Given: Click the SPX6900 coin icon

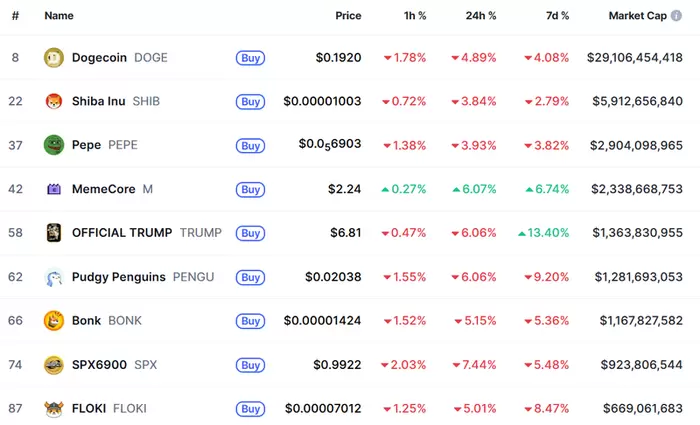Looking at the screenshot, I should click(53, 365).
